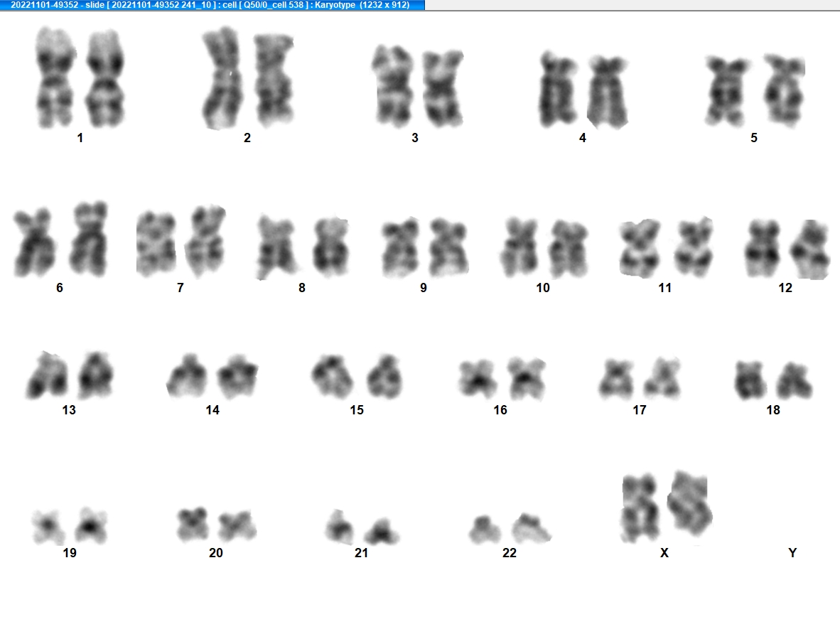
Task: Pick the right chromosome 22 homolog
Action: click(x=531, y=528)
